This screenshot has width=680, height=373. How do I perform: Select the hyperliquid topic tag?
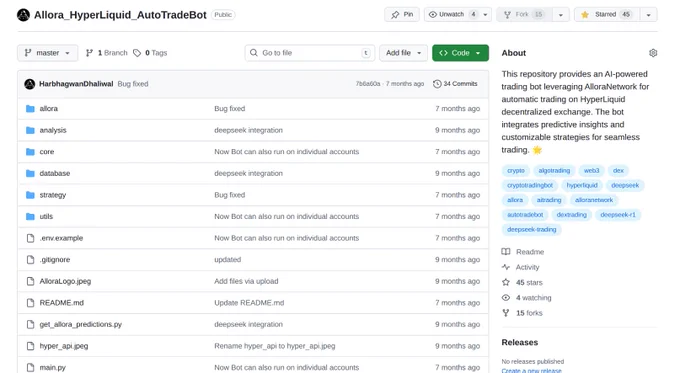(x=582, y=185)
